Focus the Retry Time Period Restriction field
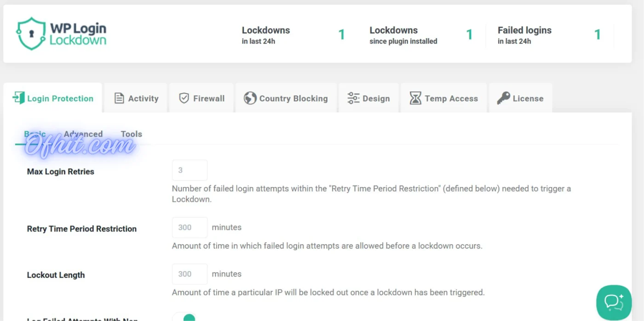 [190, 228]
